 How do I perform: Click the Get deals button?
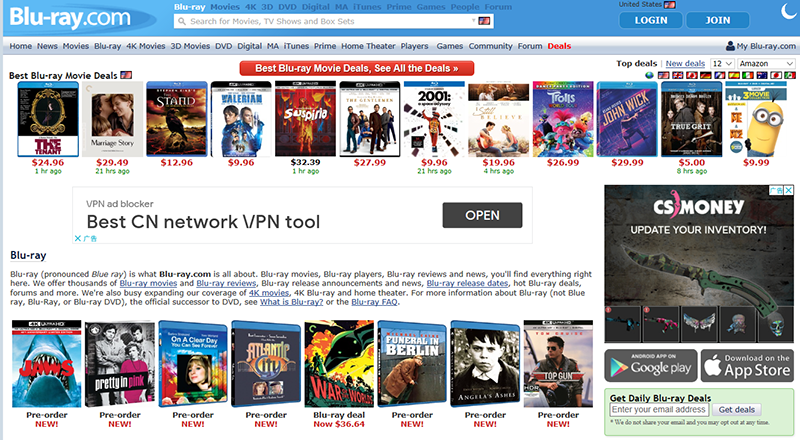[x=736, y=409]
